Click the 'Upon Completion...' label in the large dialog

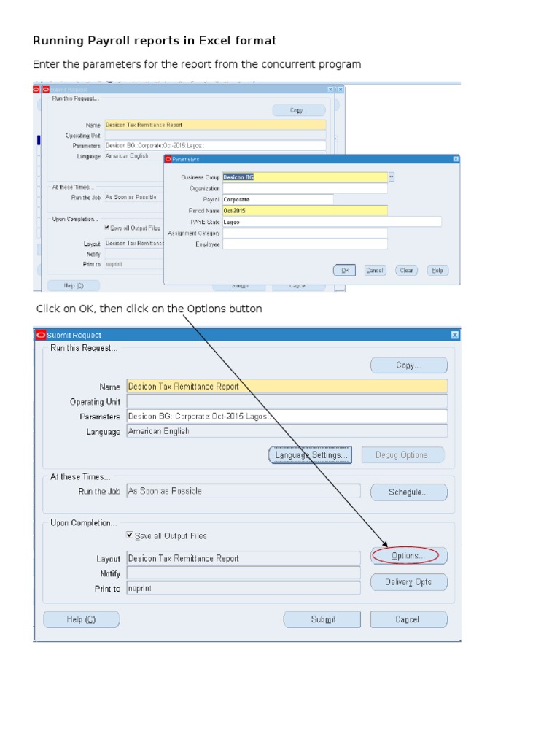coord(83,522)
